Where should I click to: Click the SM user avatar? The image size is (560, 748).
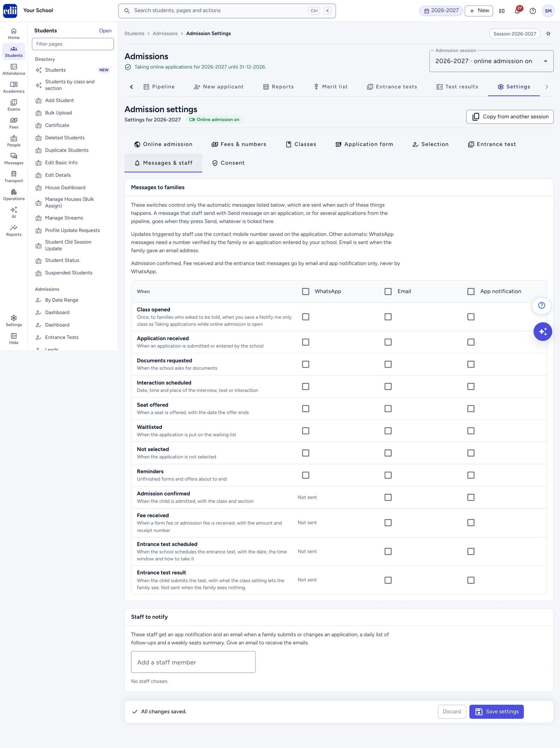pyautogui.click(x=548, y=11)
